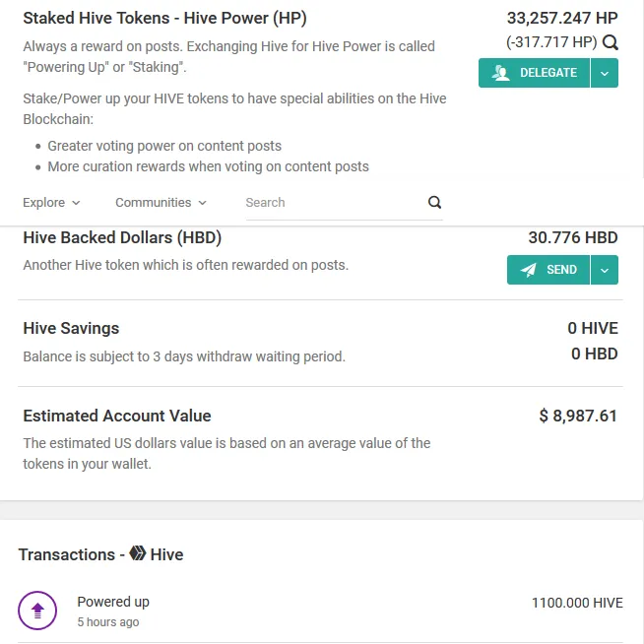Click the 33,257.247 HP balance
The image size is (644, 644).
tap(562, 18)
